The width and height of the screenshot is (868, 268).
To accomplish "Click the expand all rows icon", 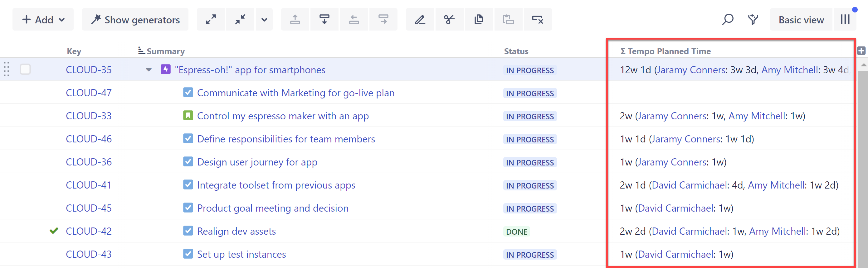I will (x=211, y=20).
